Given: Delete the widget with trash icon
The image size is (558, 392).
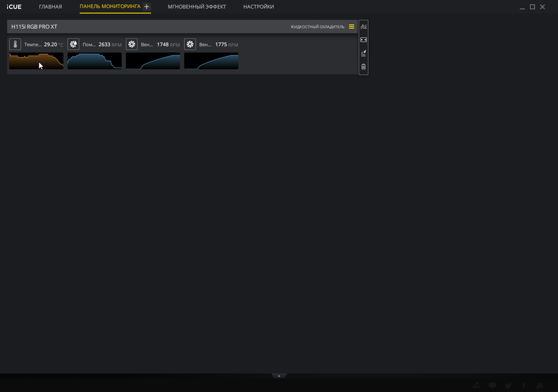Looking at the screenshot, I should [x=363, y=67].
